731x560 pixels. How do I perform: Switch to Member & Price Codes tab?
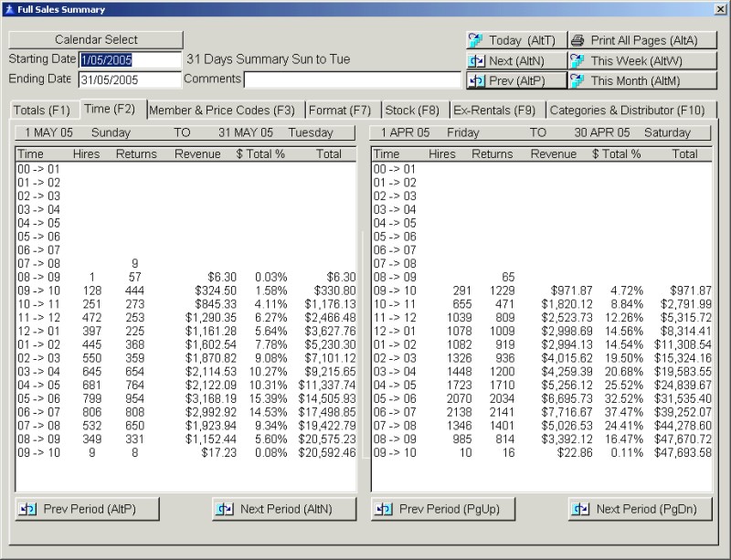[x=222, y=111]
